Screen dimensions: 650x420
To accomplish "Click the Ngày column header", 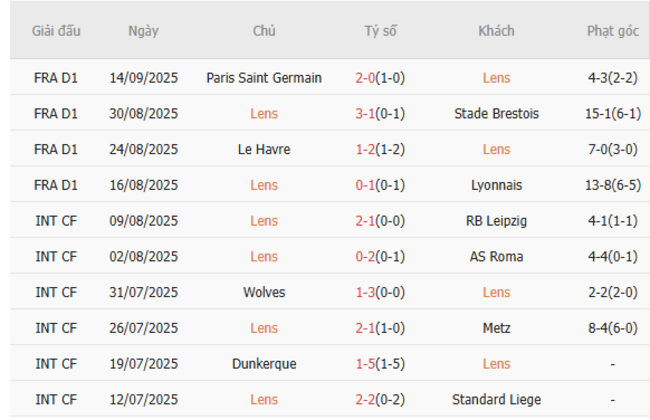I will coord(143,31).
